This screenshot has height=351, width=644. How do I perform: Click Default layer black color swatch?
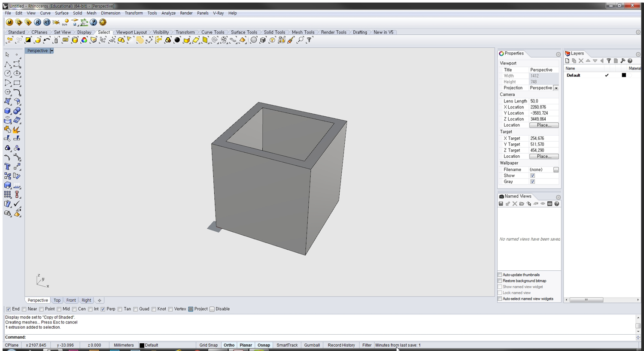624,75
